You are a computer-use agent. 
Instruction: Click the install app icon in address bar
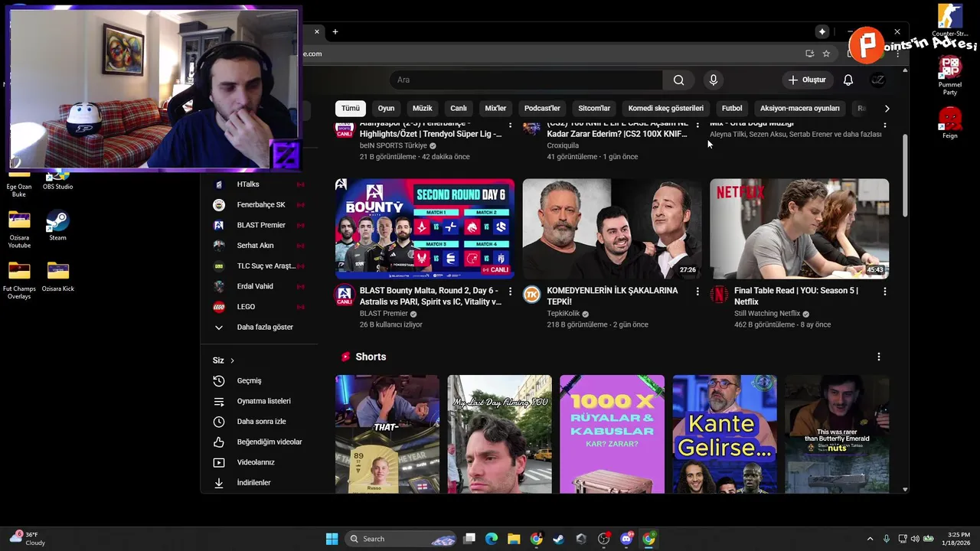click(x=809, y=54)
